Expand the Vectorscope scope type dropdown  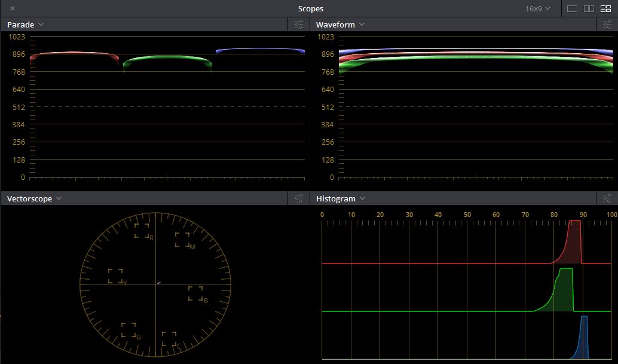click(34, 198)
